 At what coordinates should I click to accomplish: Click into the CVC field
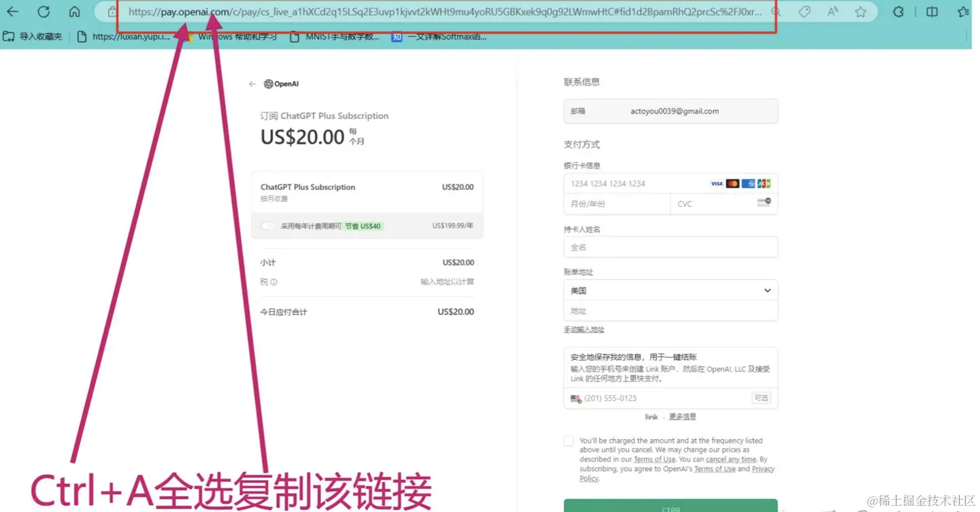[x=724, y=204]
